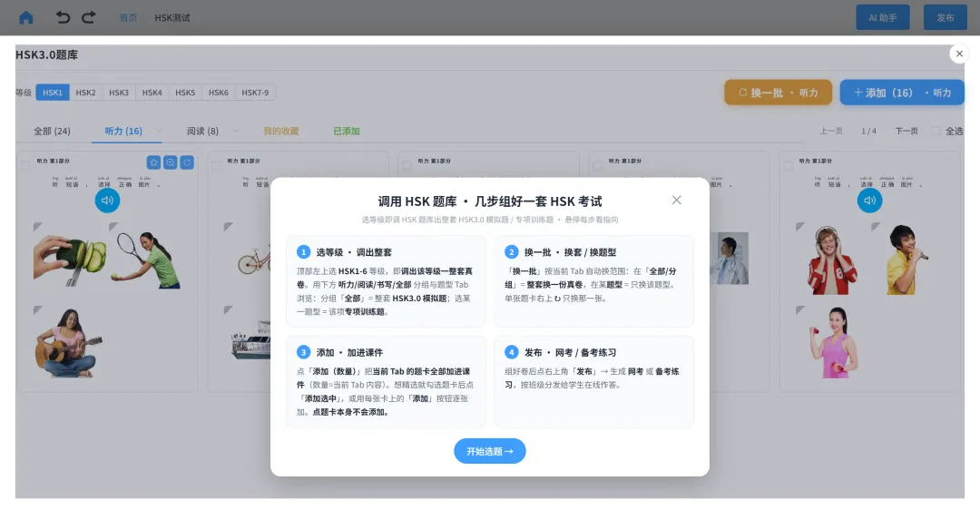Open the 我的收藏 tab

(x=280, y=132)
